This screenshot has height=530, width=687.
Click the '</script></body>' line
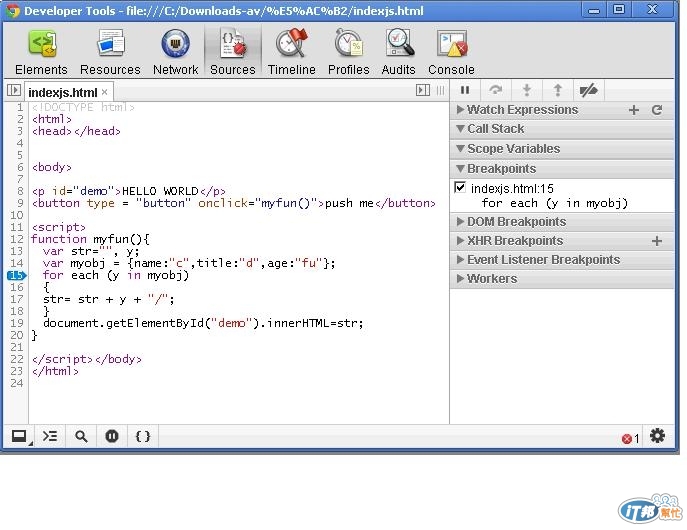pos(87,359)
